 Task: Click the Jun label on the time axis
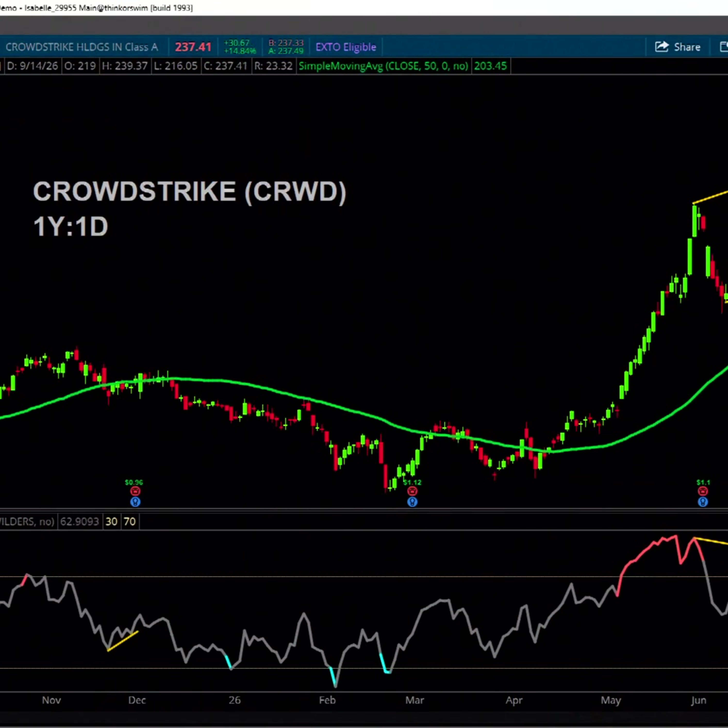(x=699, y=700)
